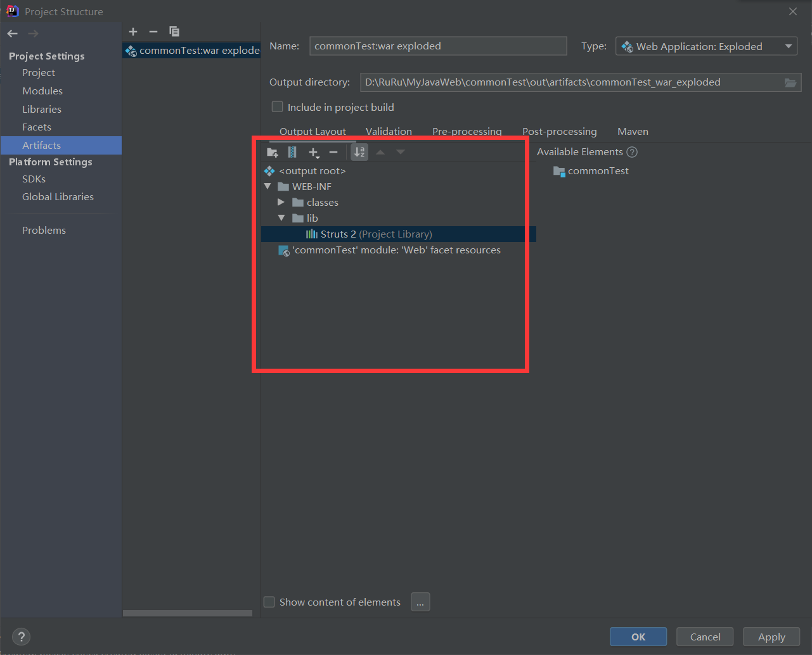The image size is (812, 655).
Task: Click the Struts 2 library icon
Action: (x=312, y=234)
